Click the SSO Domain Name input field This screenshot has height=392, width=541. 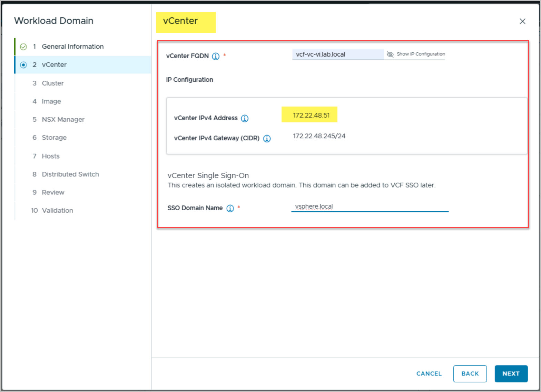pyautogui.click(x=370, y=207)
